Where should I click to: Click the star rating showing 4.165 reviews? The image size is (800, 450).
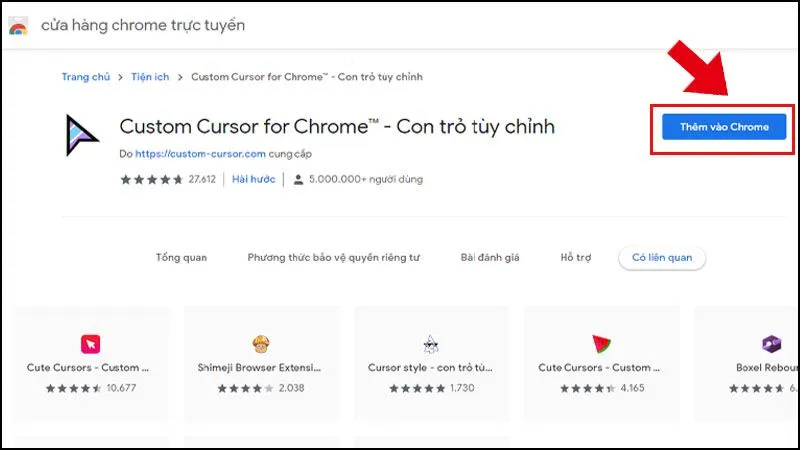tap(588, 388)
